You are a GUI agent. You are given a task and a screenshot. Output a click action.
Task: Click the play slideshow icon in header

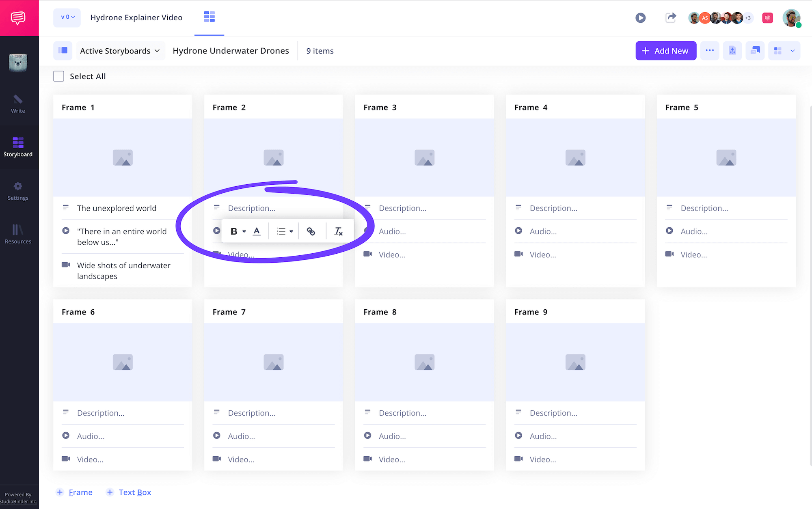coord(640,18)
